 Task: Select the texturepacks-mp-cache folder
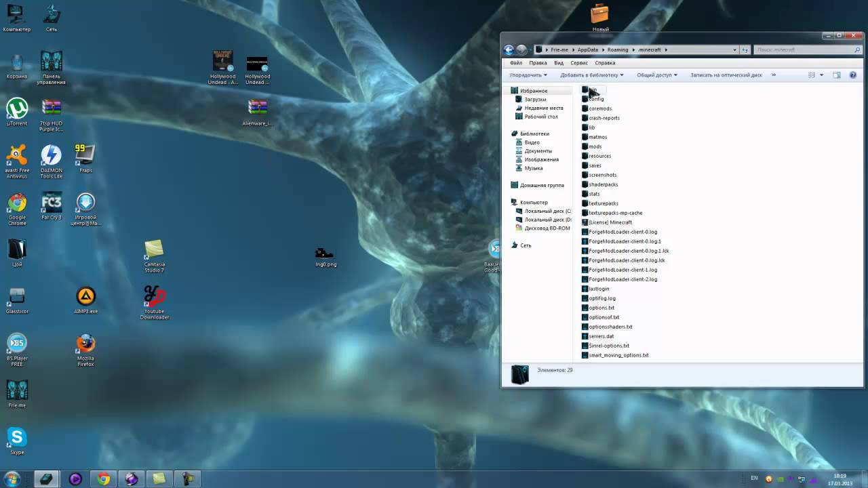pos(612,213)
